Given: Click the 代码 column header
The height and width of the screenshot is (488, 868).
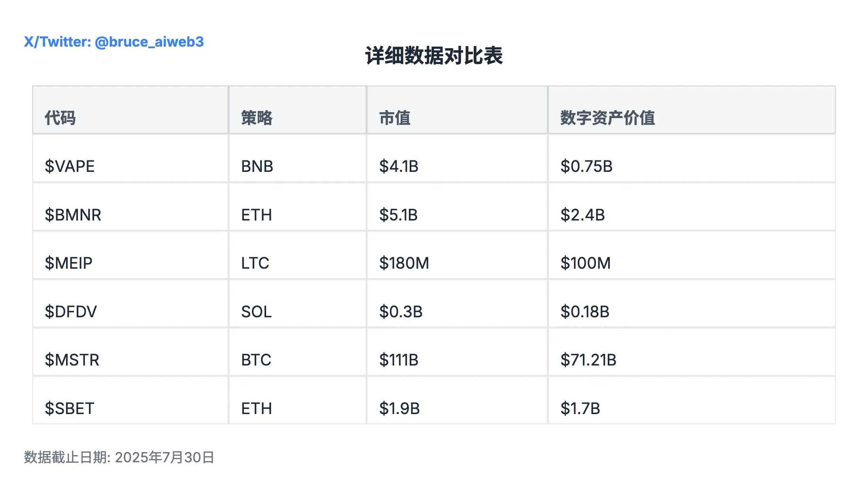Looking at the screenshot, I should coord(60,118).
